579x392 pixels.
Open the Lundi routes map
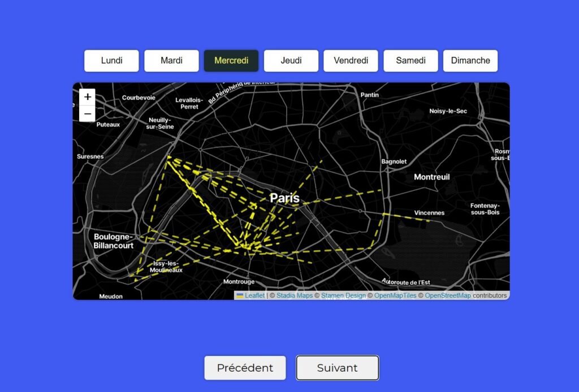(x=111, y=60)
